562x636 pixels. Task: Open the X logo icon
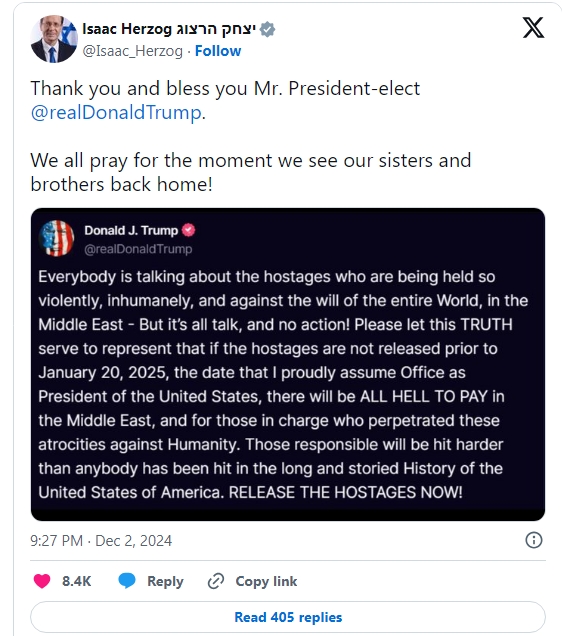(533, 28)
